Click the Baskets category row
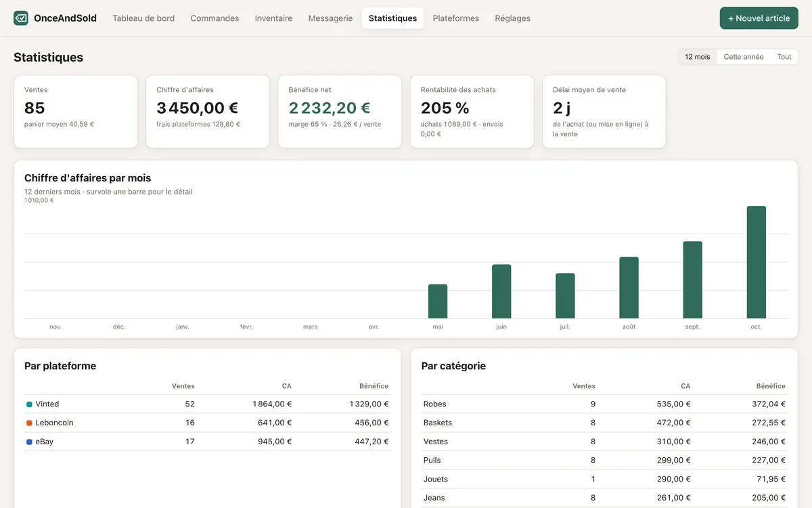 tap(604, 423)
